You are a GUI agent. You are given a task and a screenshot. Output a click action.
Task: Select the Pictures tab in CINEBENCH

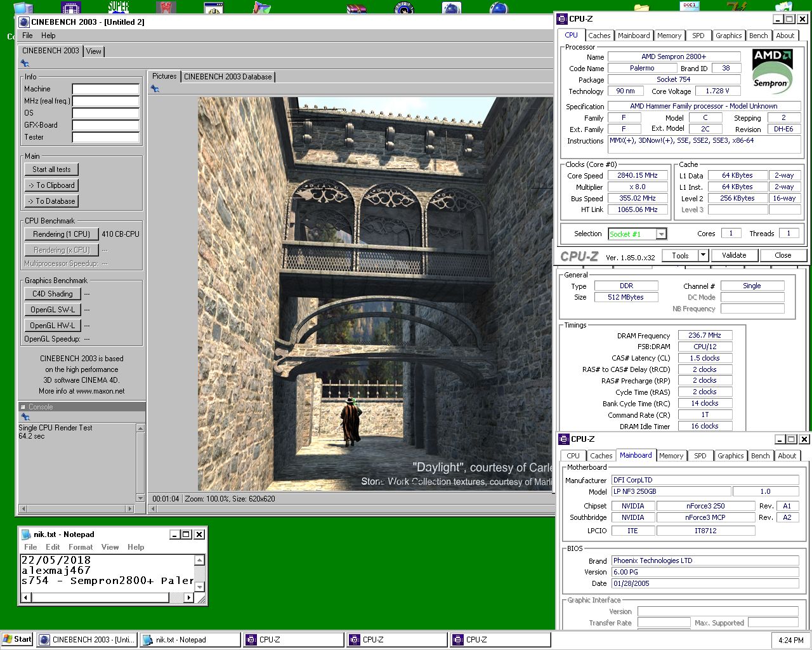tap(164, 76)
